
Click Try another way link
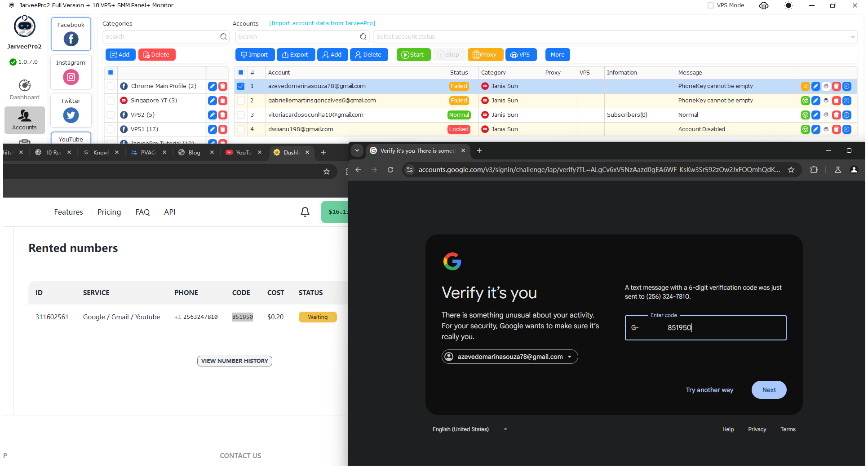pyautogui.click(x=709, y=390)
